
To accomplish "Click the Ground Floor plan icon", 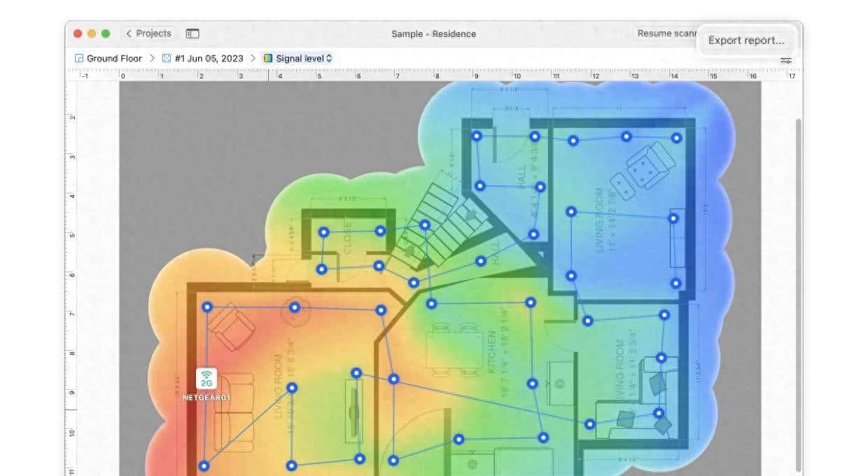I will (x=79, y=58).
